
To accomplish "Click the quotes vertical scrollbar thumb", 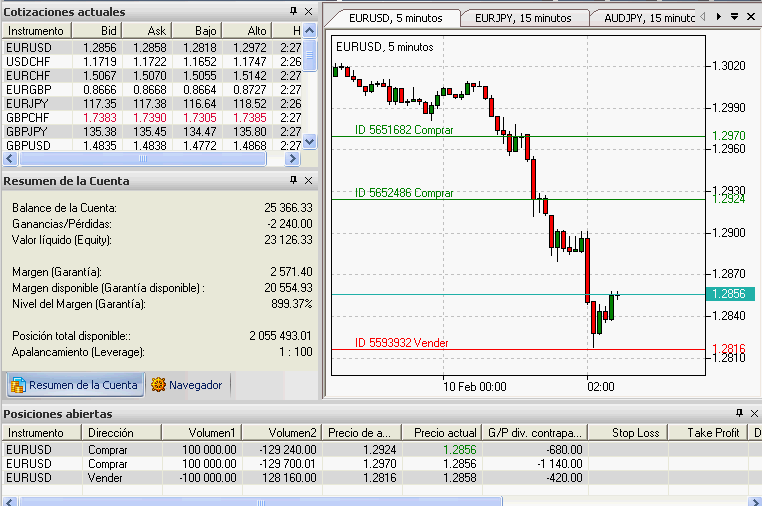I will click(x=309, y=55).
